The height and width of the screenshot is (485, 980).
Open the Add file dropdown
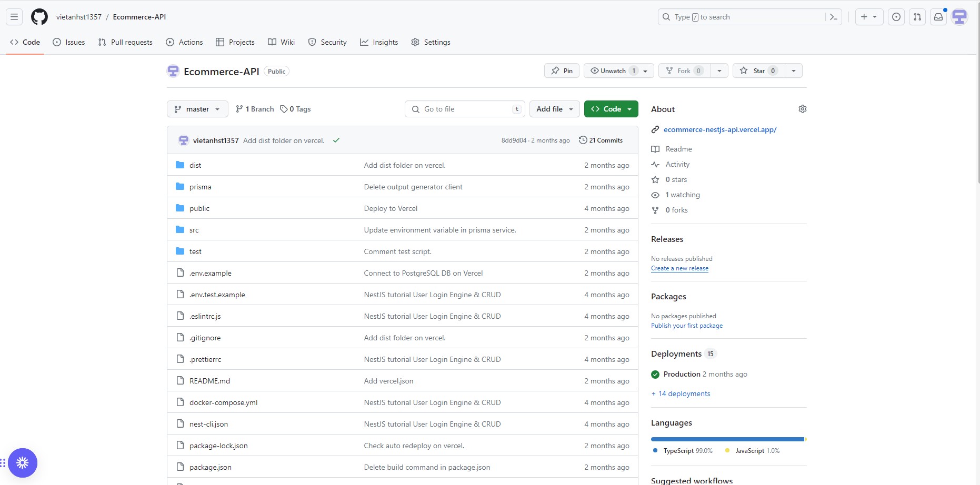click(x=555, y=109)
